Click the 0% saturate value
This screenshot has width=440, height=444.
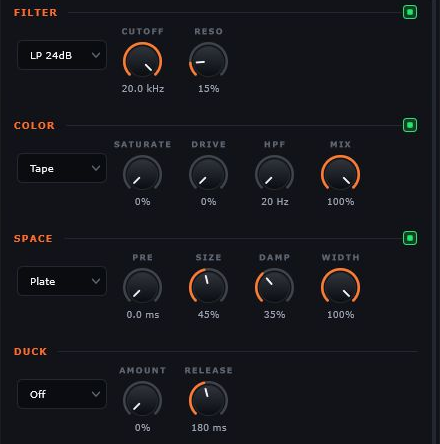point(142,202)
